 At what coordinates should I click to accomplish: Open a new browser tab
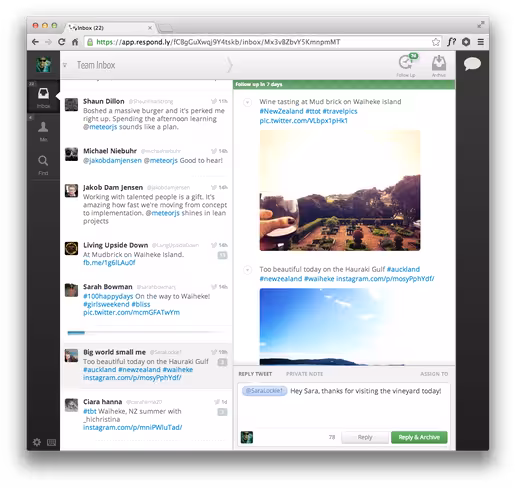click(165, 28)
